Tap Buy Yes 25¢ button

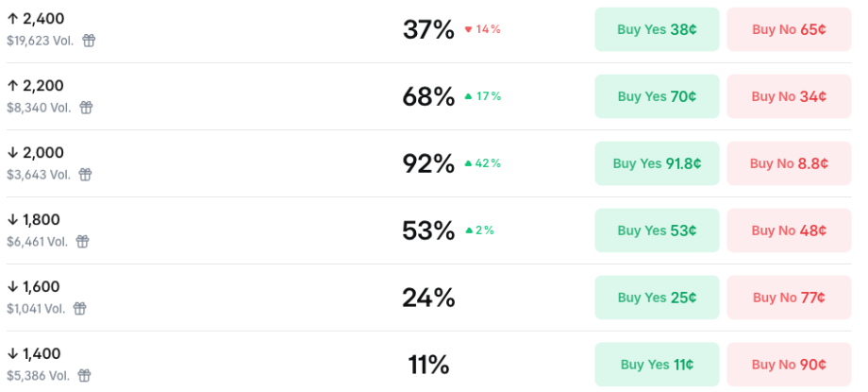pos(657,298)
